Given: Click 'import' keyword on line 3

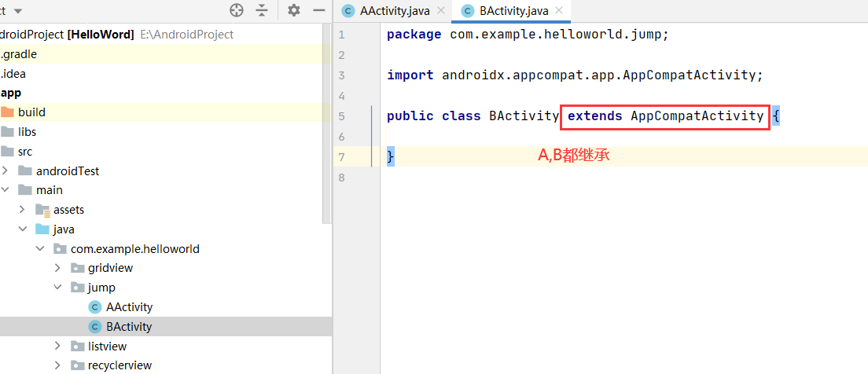Looking at the screenshot, I should pyautogui.click(x=410, y=75).
